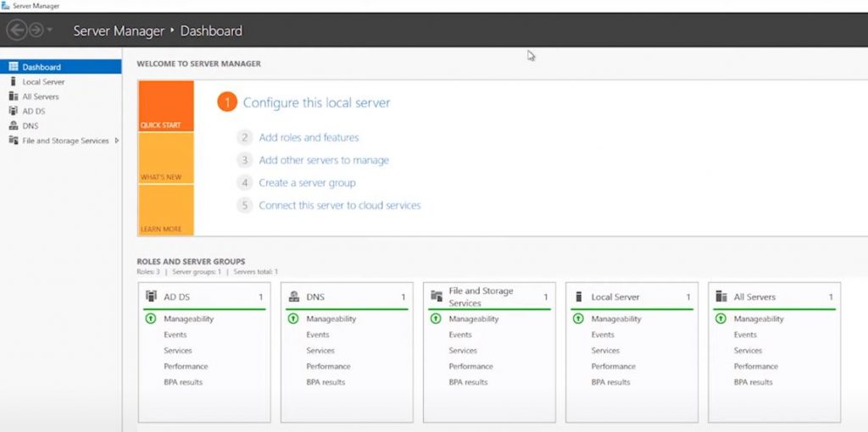Click the All Servers sidebar icon
The width and height of the screenshot is (868, 432).
click(14, 97)
